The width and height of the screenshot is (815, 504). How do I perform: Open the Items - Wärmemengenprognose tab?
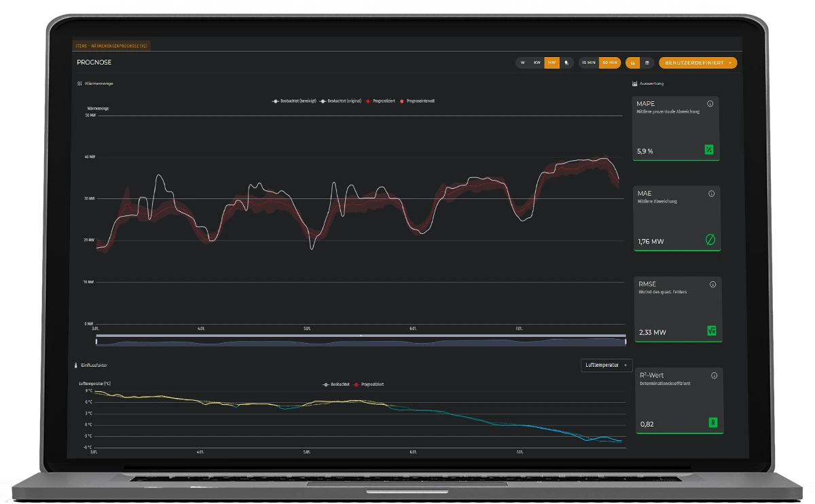click(111, 46)
